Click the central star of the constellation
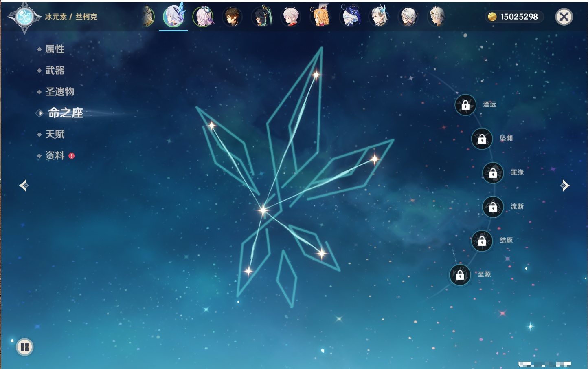Image resolution: width=588 pixels, height=369 pixels. pyautogui.click(x=263, y=210)
